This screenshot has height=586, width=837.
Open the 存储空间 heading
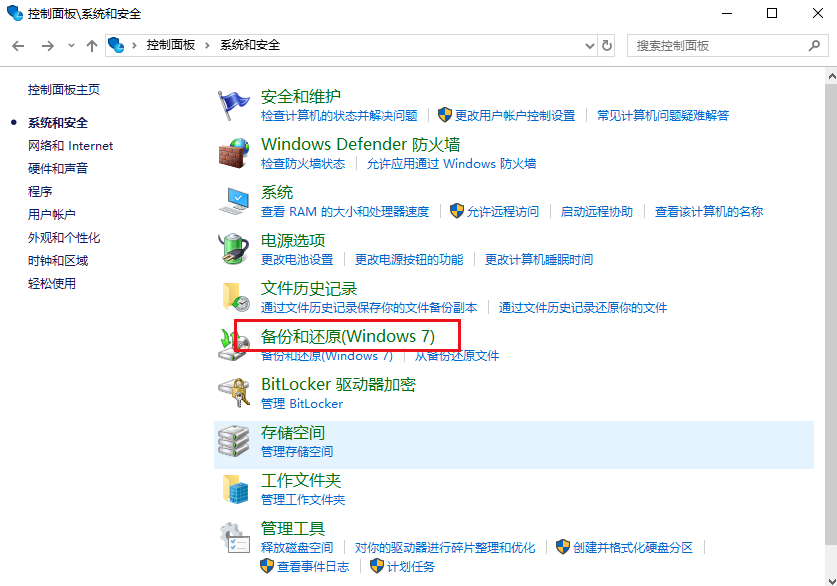pyautogui.click(x=293, y=433)
